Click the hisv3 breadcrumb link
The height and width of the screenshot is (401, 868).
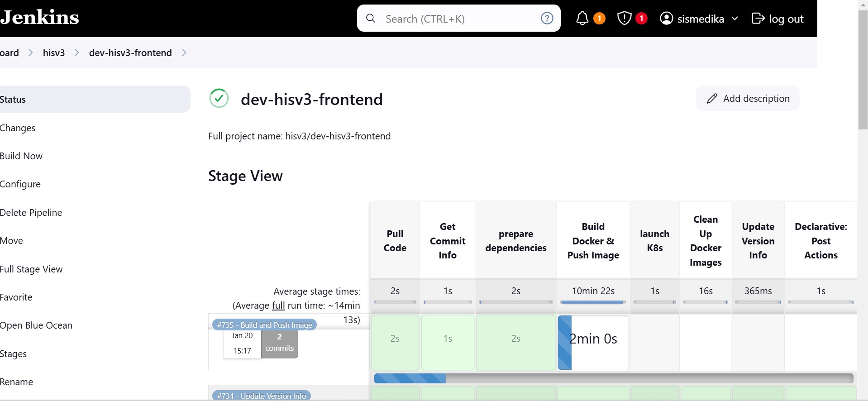pyautogui.click(x=54, y=53)
